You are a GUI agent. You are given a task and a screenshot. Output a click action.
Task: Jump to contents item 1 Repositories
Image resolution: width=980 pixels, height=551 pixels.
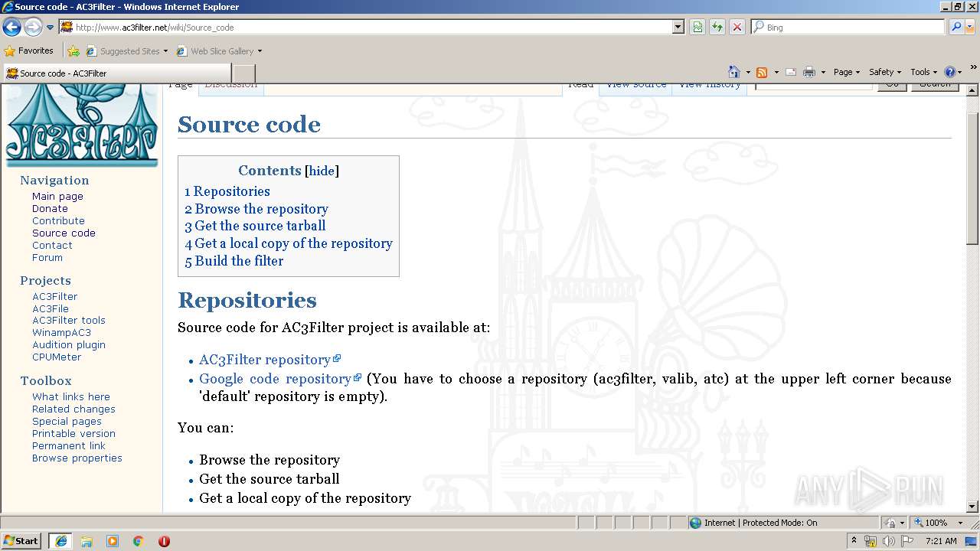coord(227,191)
